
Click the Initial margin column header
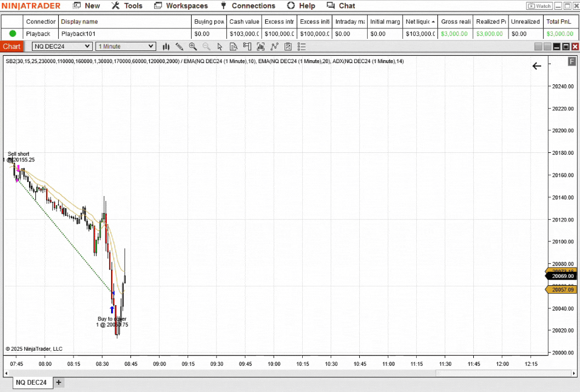[385, 21]
